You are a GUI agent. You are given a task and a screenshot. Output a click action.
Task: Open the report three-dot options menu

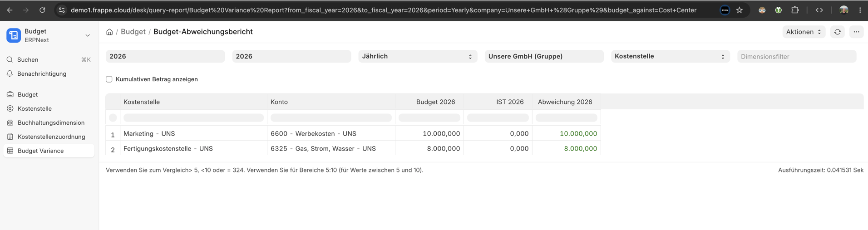tap(856, 32)
